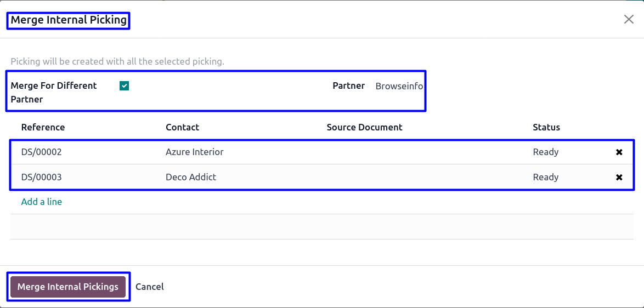
Task: Toggle Merge For Different Partner checkbox
Action: 125,85
